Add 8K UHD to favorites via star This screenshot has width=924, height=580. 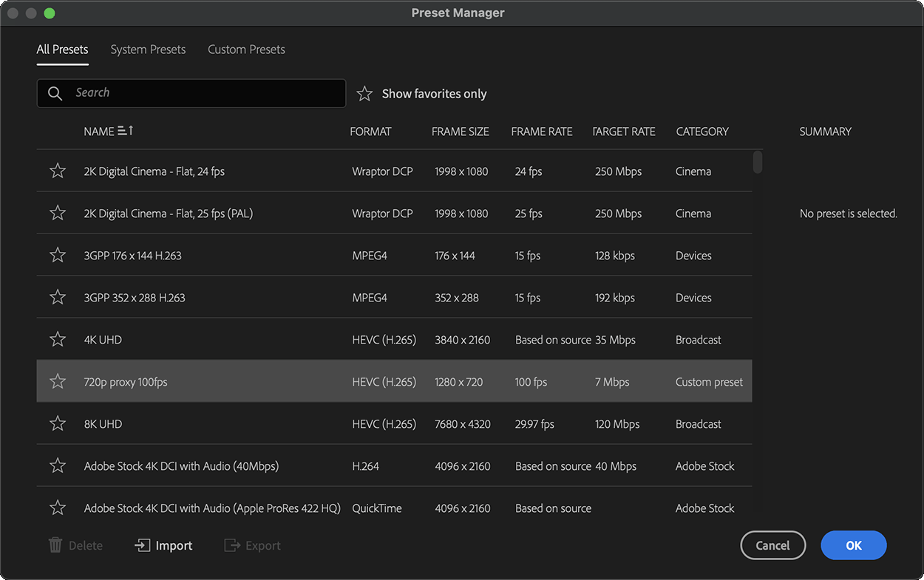[x=58, y=423]
